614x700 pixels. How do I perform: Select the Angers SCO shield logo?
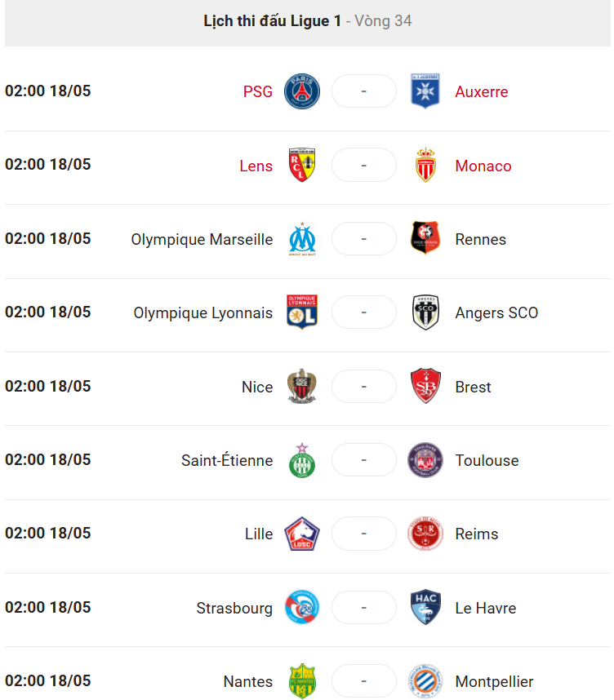tap(425, 312)
